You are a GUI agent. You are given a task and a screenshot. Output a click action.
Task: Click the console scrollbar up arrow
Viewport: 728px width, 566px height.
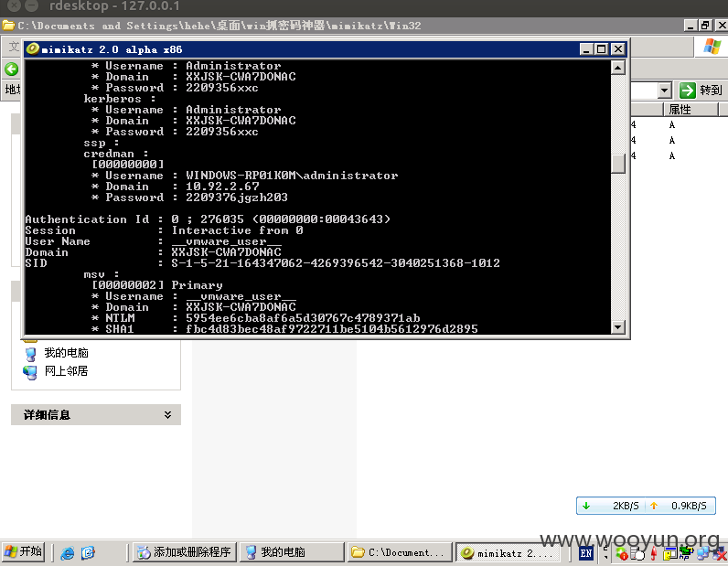617,69
